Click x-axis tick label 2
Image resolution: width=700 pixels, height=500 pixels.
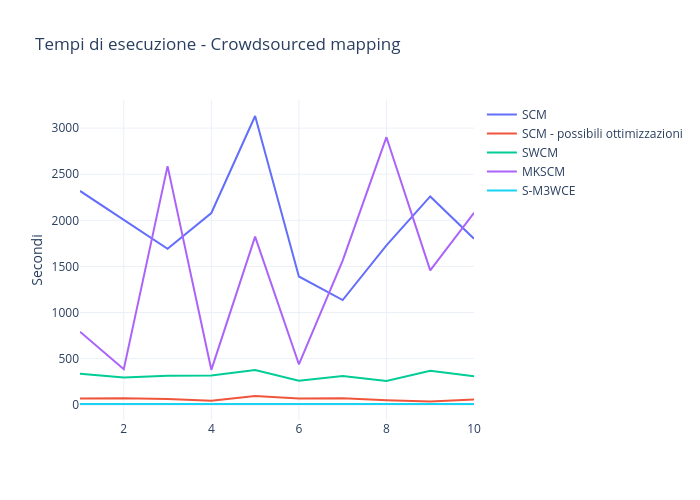[x=123, y=429]
